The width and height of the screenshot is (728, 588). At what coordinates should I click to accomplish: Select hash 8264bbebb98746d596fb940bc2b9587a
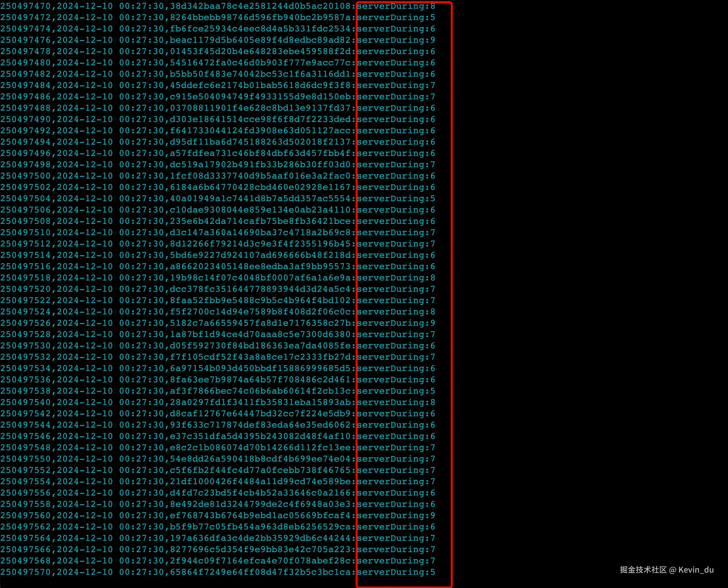(x=260, y=17)
